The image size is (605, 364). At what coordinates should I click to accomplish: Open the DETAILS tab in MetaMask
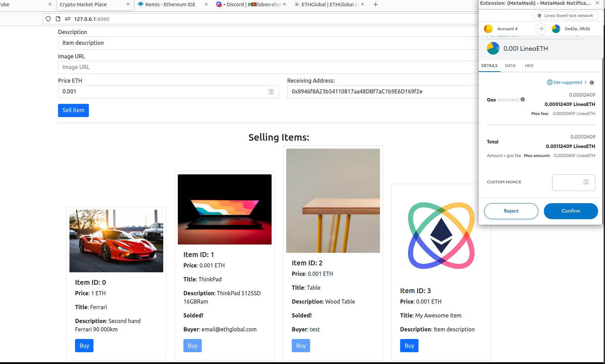(x=489, y=66)
